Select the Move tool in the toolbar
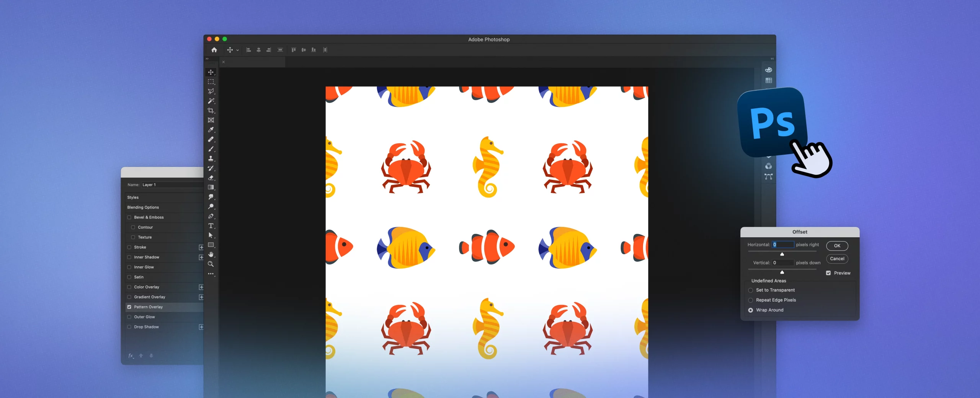The width and height of the screenshot is (980, 398). 211,72
